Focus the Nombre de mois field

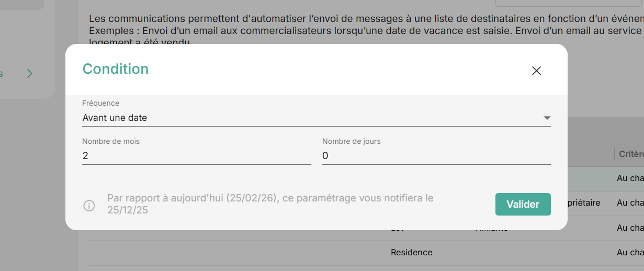[x=196, y=156]
